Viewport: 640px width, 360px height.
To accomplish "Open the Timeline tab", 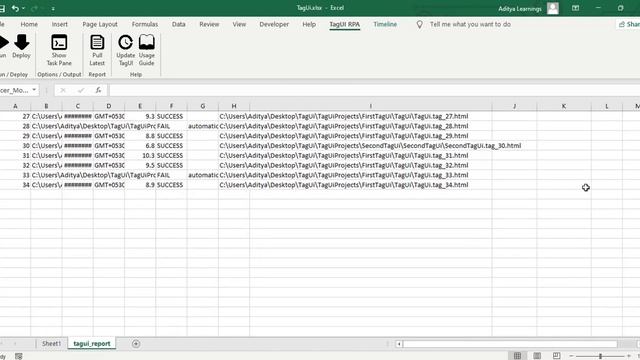I will 385,24.
